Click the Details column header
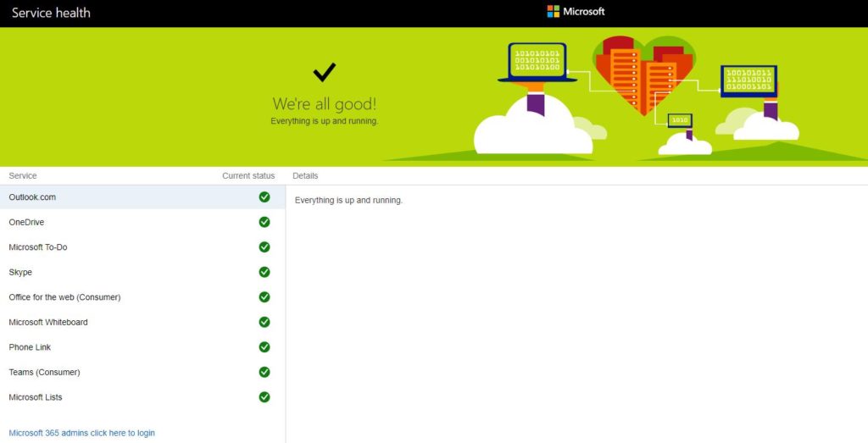Viewport: 868px width, 443px height. click(305, 176)
